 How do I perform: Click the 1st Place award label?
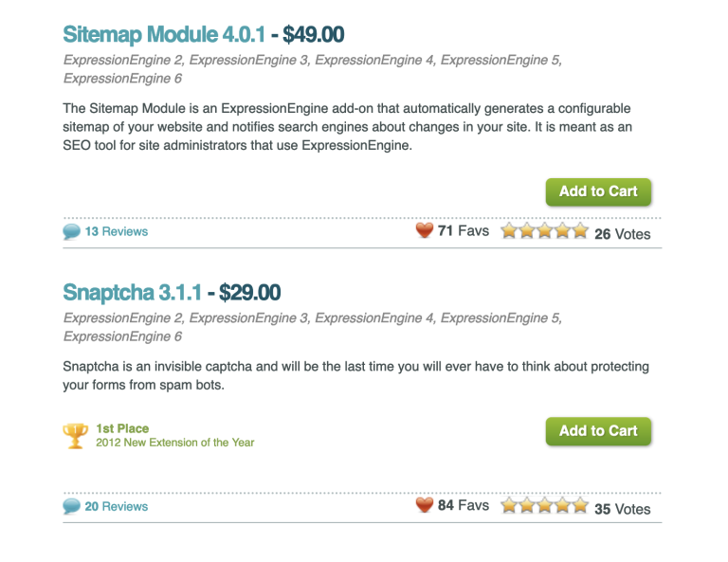pyautogui.click(x=122, y=428)
